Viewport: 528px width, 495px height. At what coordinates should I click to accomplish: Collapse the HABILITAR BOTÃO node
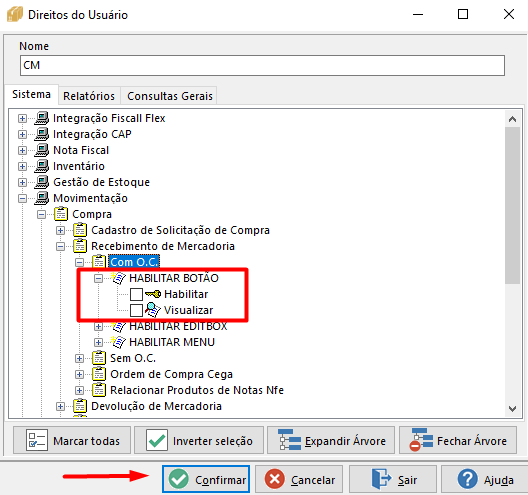click(98, 278)
